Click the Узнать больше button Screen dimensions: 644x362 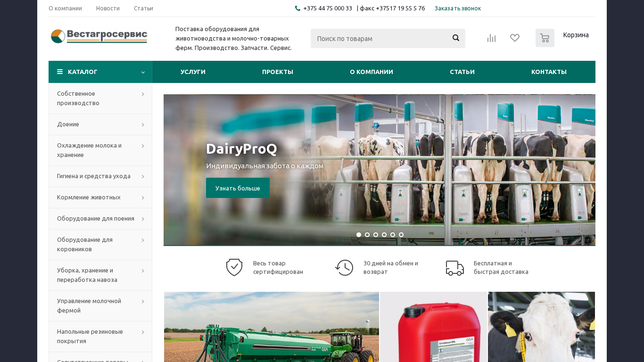tap(238, 188)
